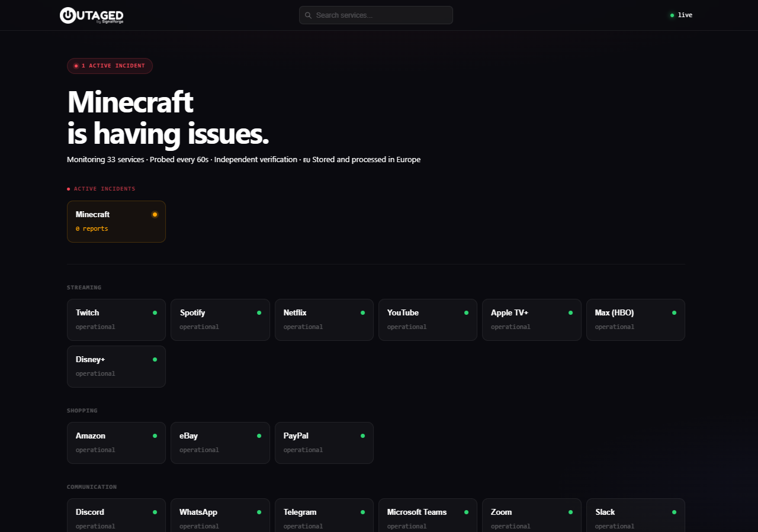Select the Disney+ service card
Viewport: 758px width, 532px height.
coord(116,366)
